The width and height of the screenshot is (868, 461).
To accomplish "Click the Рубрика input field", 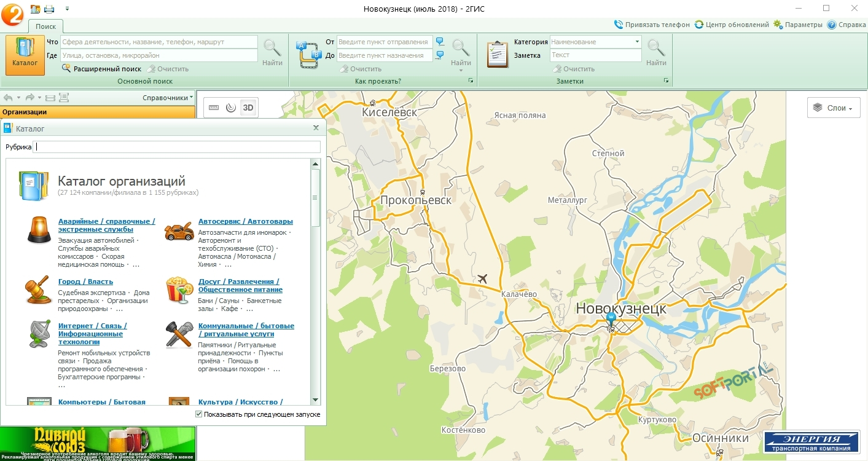I will (178, 147).
